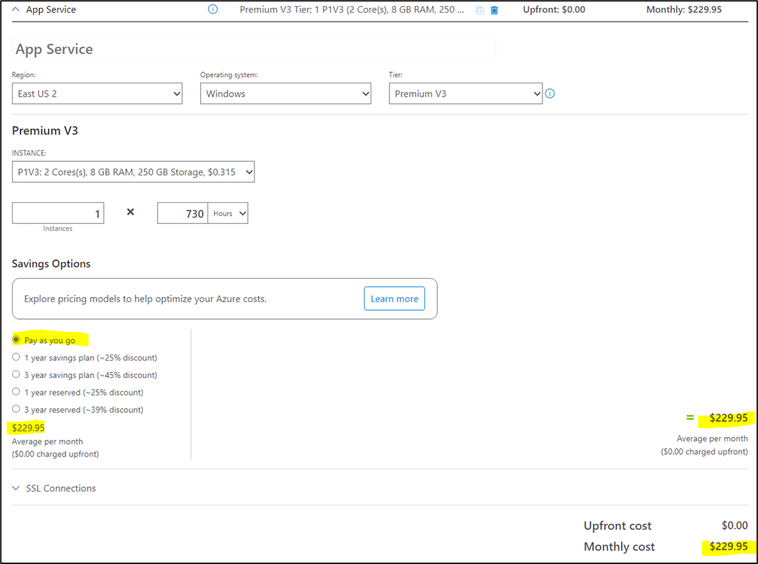
Task: Open the Operating system dropdown showing Windows
Action: 286,93
